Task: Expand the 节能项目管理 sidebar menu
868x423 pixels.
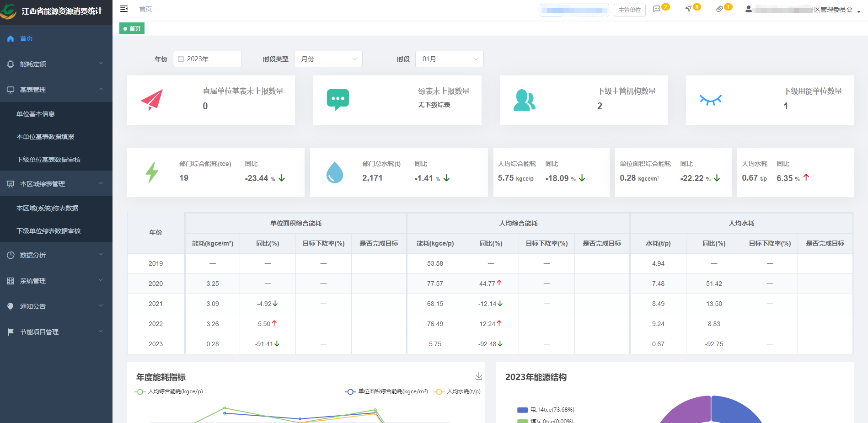Action: coord(56,332)
